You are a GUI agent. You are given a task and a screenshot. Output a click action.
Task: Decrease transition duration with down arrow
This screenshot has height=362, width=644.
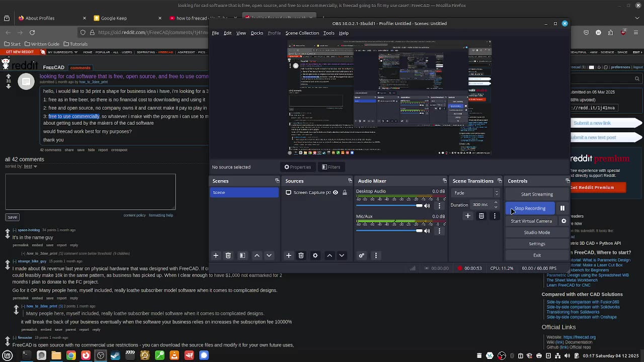496,207
